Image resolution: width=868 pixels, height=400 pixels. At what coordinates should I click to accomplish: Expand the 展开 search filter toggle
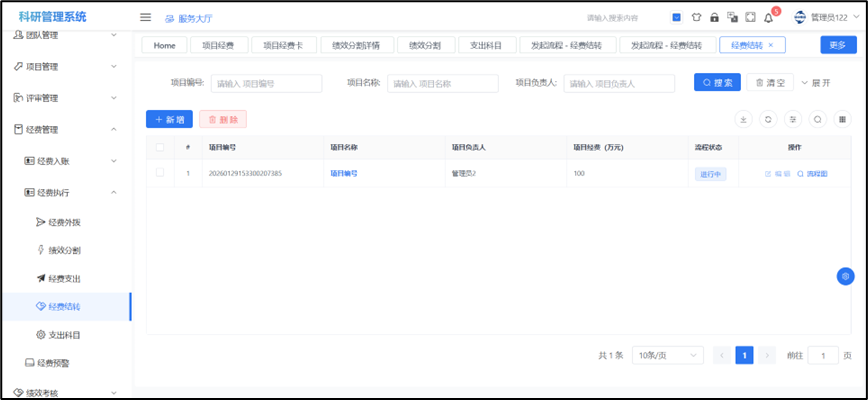click(x=816, y=83)
